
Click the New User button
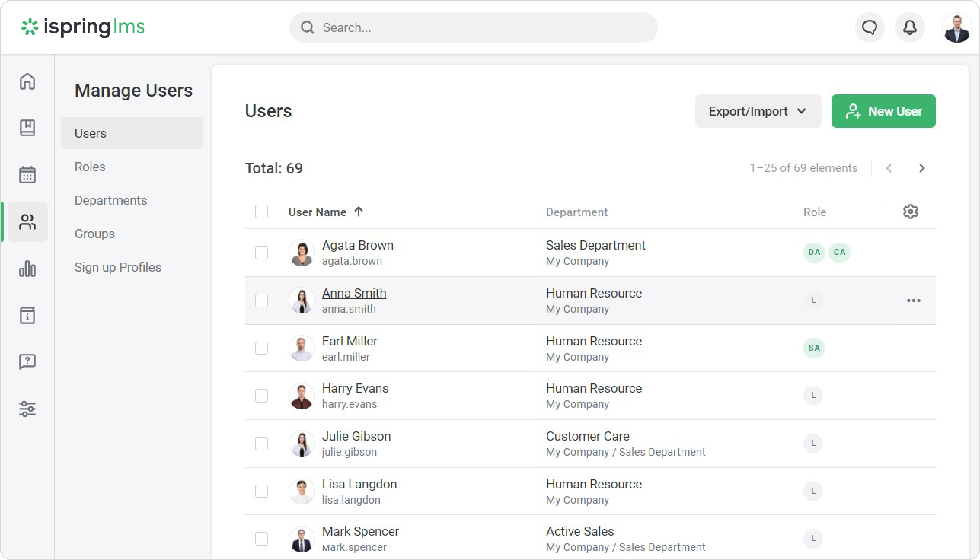point(883,111)
